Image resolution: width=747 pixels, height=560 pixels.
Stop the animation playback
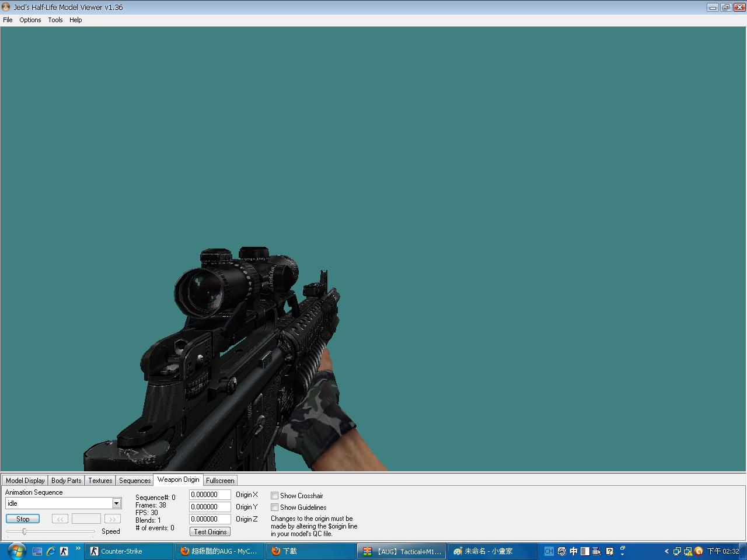tap(23, 519)
